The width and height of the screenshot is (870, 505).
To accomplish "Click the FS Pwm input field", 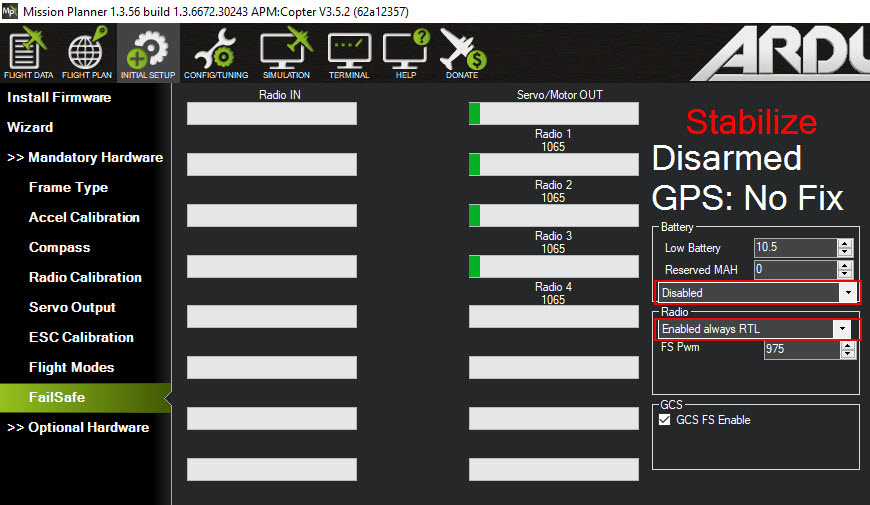I will (801, 350).
